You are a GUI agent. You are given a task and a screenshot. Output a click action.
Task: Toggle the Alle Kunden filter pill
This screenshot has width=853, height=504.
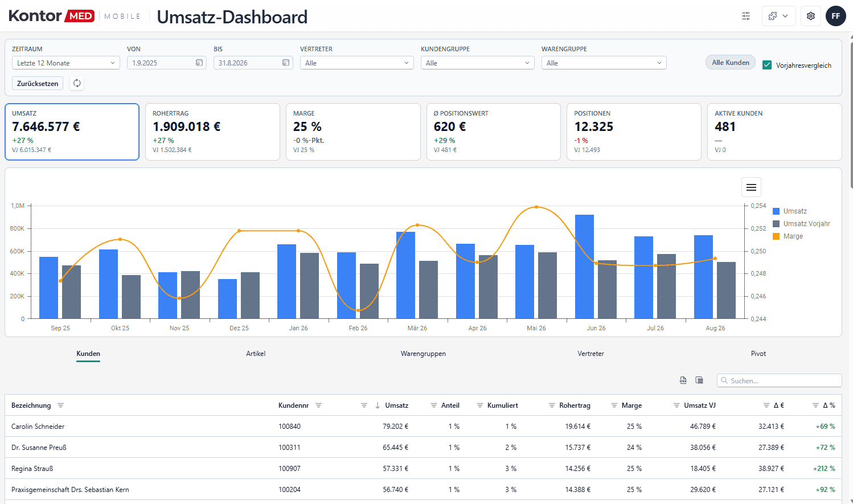click(731, 63)
